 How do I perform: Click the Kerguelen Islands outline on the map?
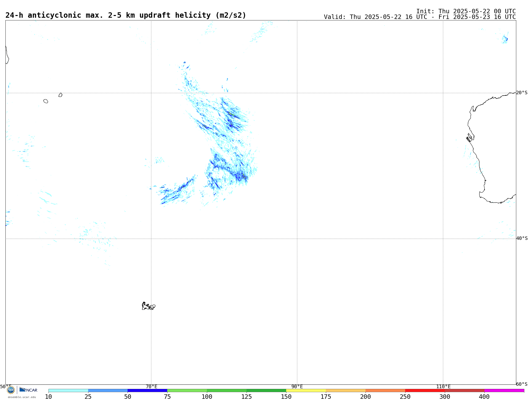[x=149, y=306]
